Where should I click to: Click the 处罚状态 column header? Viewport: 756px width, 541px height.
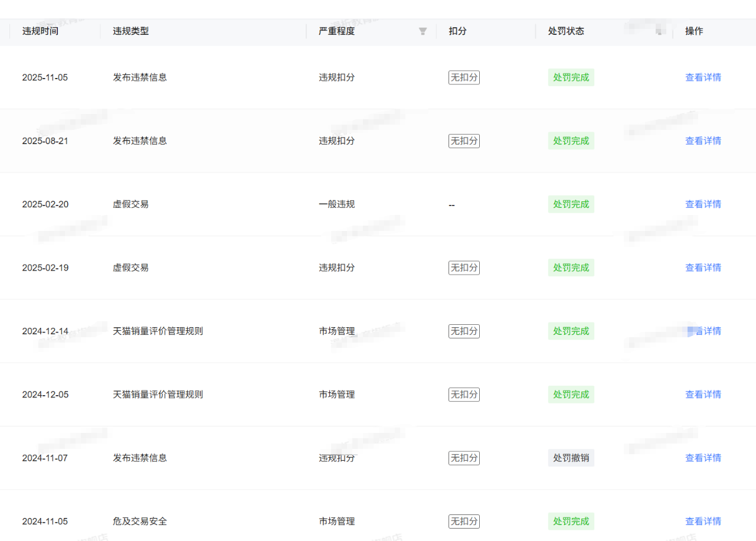pyautogui.click(x=566, y=31)
